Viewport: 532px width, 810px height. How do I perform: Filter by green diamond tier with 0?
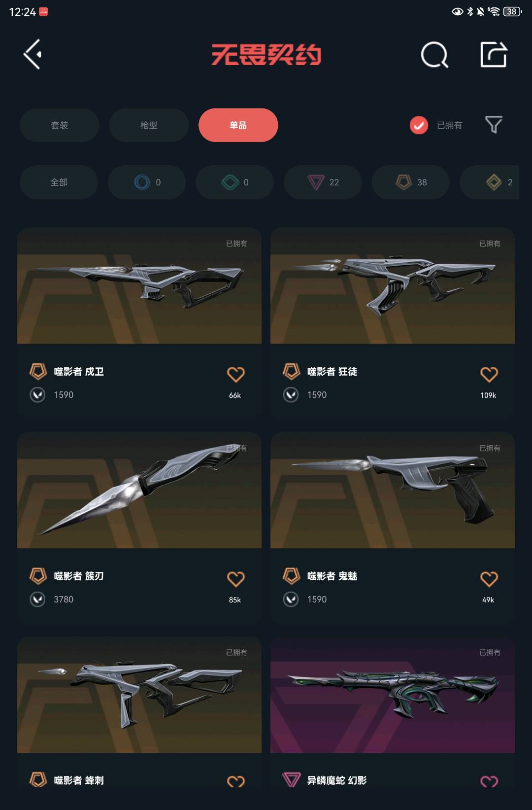[235, 182]
